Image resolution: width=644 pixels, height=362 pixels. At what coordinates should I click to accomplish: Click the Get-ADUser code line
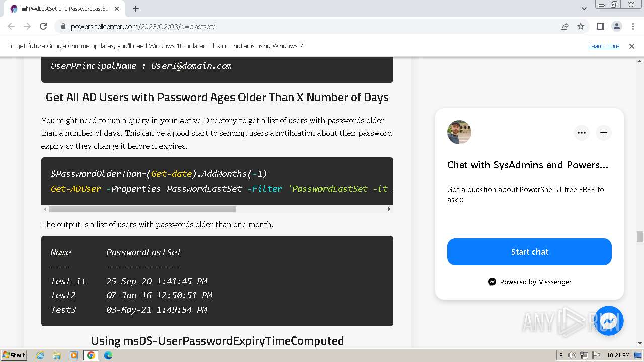click(x=221, y=189)
